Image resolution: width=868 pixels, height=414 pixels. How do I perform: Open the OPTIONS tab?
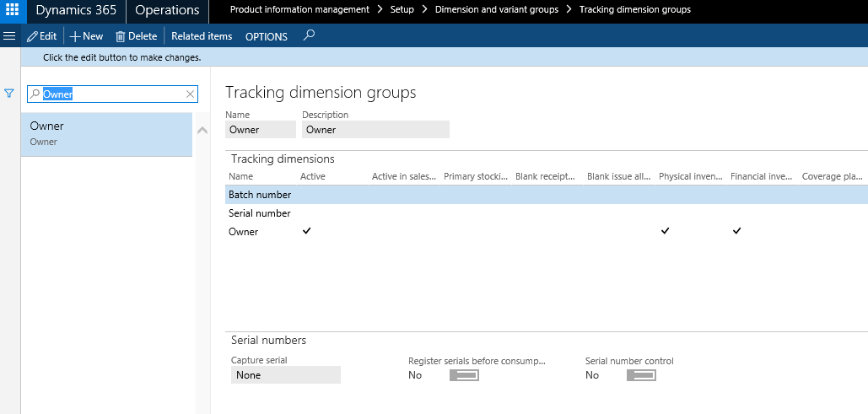[266, 36]
